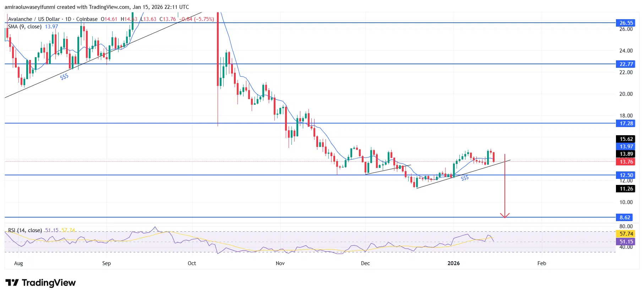This screenshot has height=296, width=644.
Task: Click Coinbase exchange name in title
Action: 87,19
